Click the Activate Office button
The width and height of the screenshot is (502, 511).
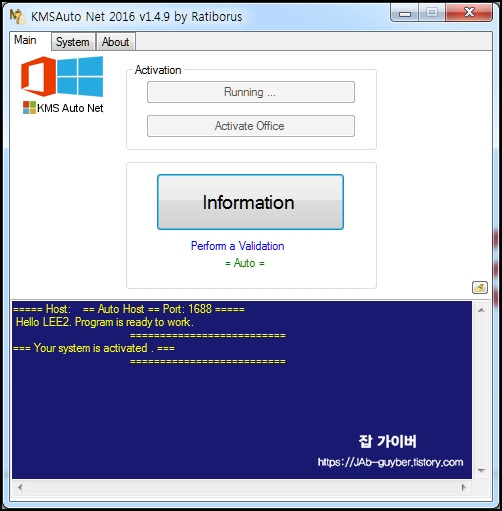coord(251,126)
